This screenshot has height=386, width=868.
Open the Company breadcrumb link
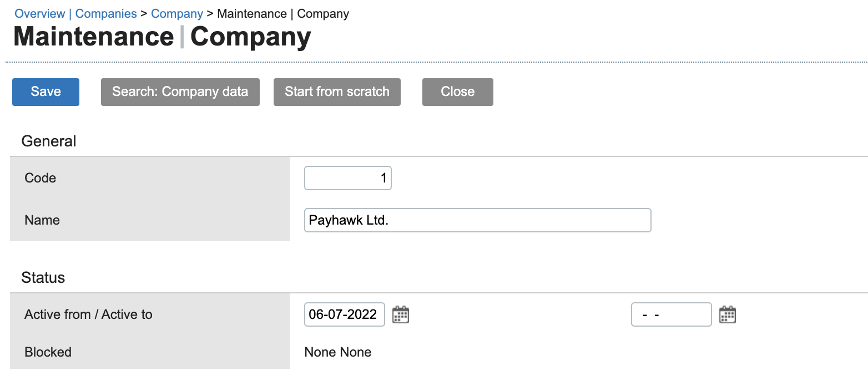176,13
